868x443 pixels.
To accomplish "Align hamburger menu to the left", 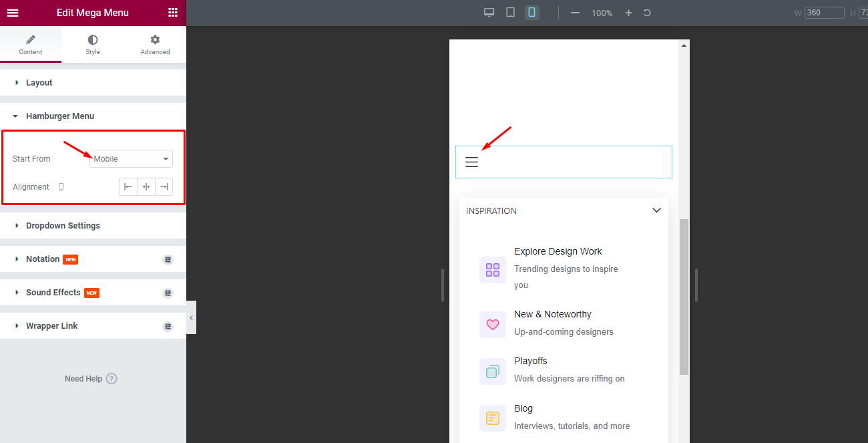I will (128, 186).
